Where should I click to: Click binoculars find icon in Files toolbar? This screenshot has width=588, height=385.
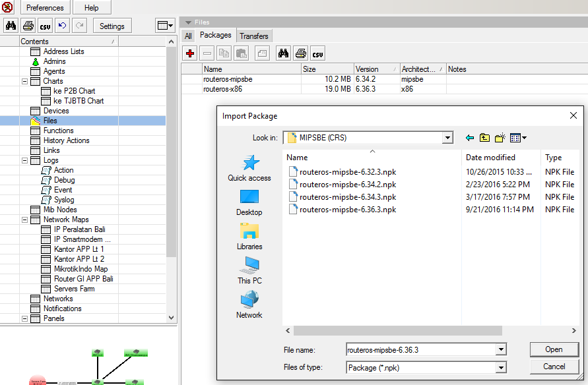click(284, 53)
